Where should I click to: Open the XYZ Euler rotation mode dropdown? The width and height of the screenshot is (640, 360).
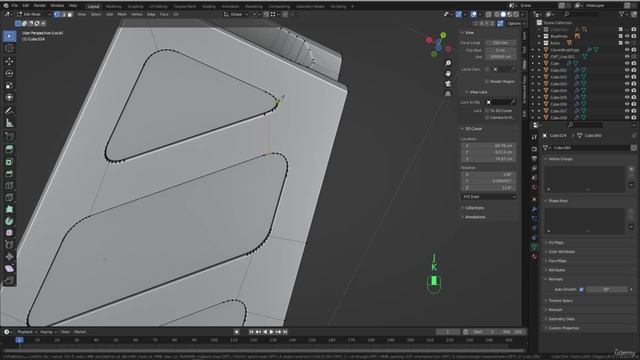[489, 197]
